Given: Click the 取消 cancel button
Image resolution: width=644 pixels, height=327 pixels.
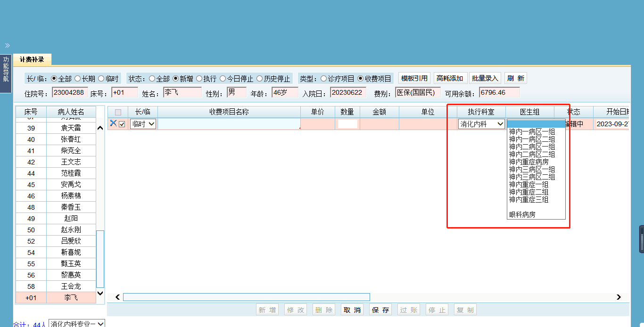Looking at the screenshot, I should [x=352, y=310].
